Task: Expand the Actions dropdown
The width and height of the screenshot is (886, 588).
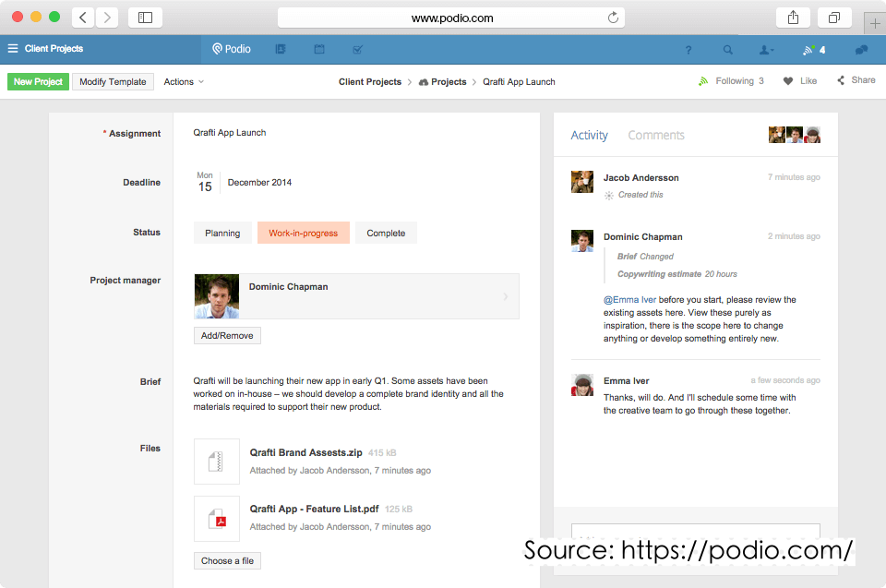Action: (x=184, y=81)
